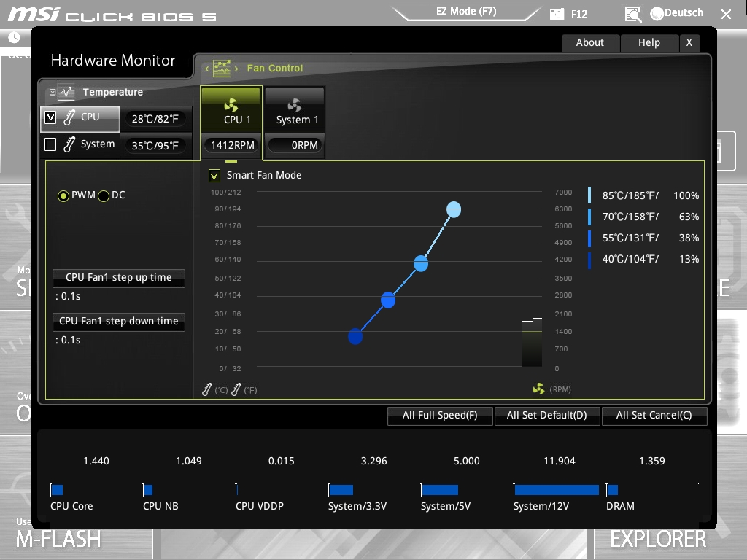Click the System thermometer icon
Screen dimensions: 747x560
(x=69, y=144)
